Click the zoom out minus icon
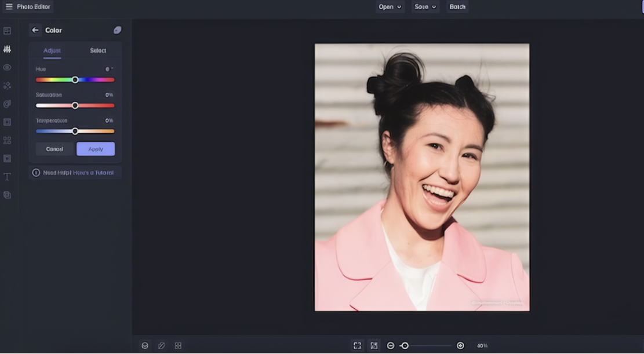The image size is (644, 354). [x=391, y=346]
